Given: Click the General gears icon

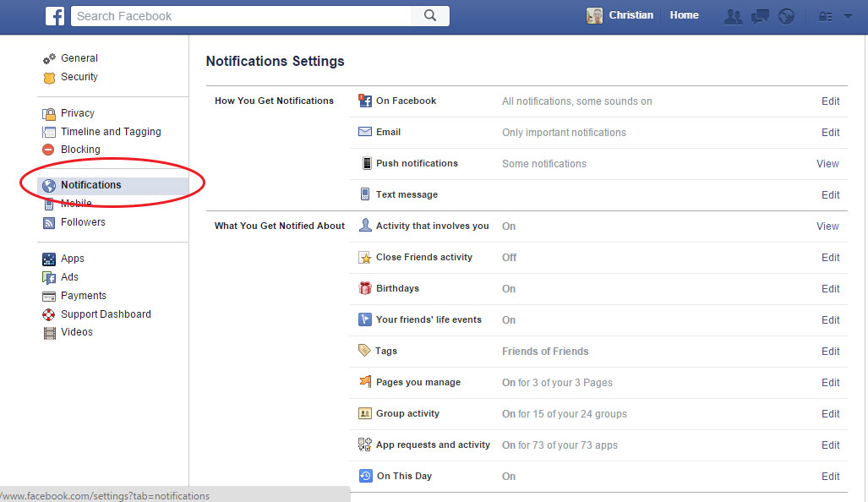Looking at the screenshot, I should coord(49,58).
